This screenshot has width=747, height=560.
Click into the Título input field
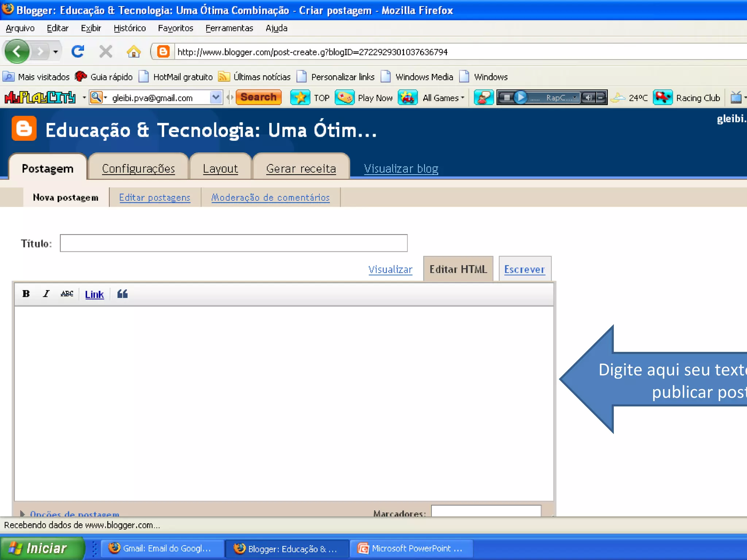233,243
